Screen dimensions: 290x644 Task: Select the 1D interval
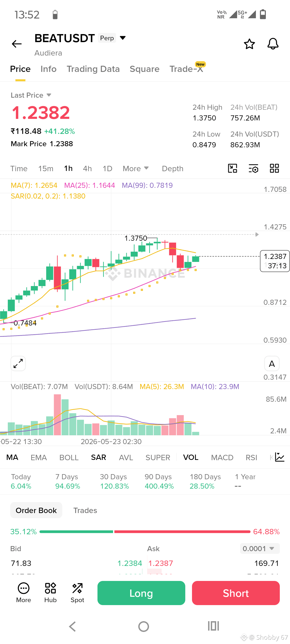pos(107,169)
